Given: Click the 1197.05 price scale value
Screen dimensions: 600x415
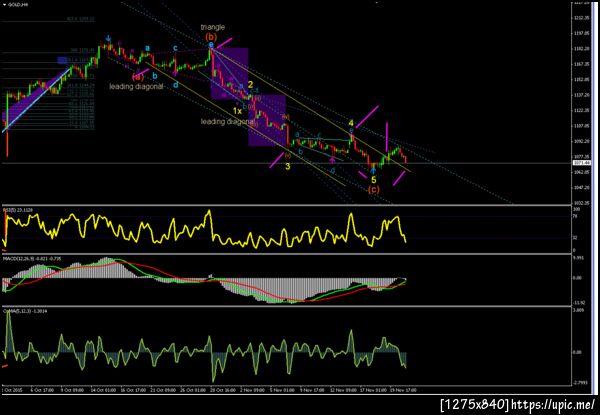Looking at the screenshot, I should click(x=581, y=33).
